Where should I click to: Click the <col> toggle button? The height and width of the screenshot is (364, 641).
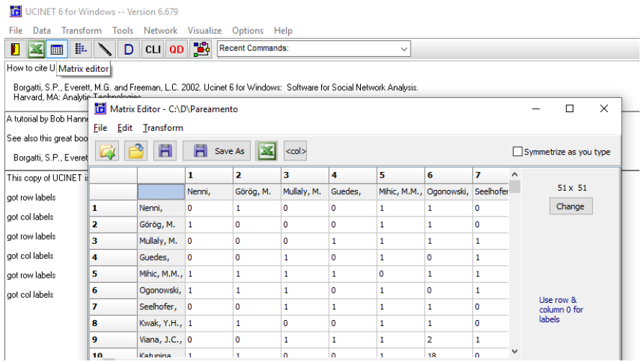pos(295,151)
